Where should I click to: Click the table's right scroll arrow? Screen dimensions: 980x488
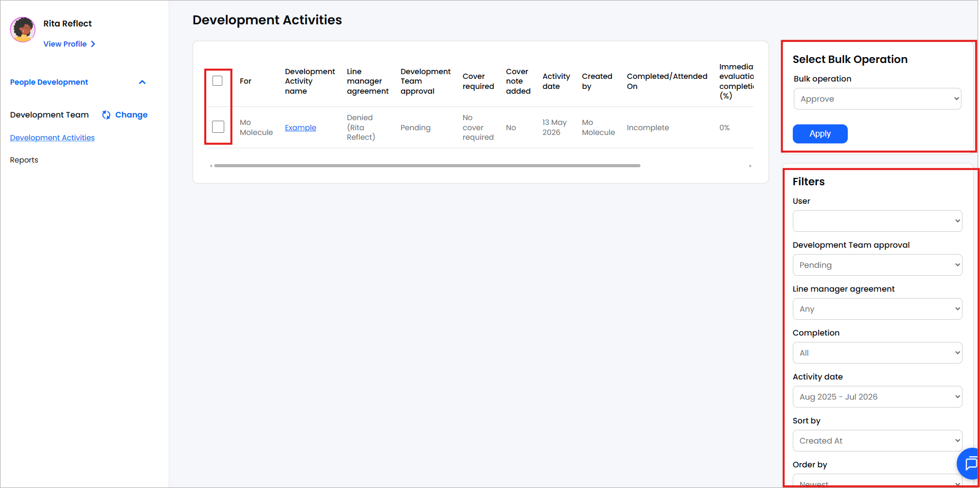coord(750,166)
